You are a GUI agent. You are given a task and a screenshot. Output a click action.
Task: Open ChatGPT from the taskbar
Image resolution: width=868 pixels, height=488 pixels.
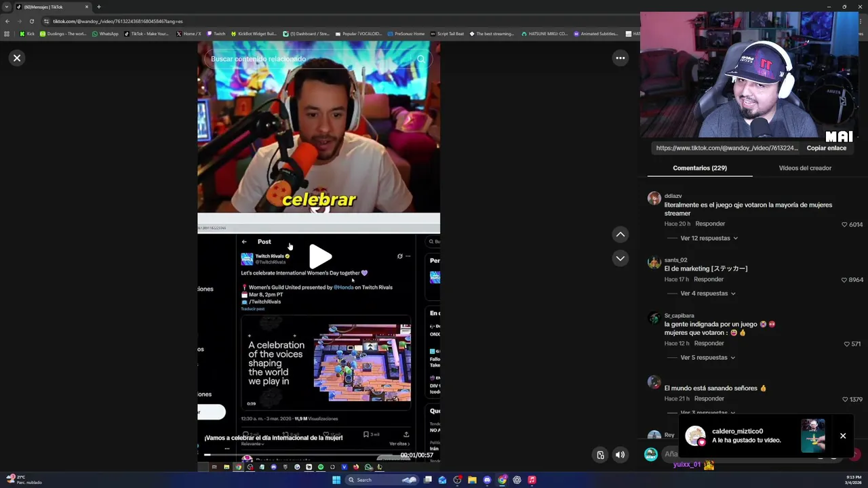517,480
